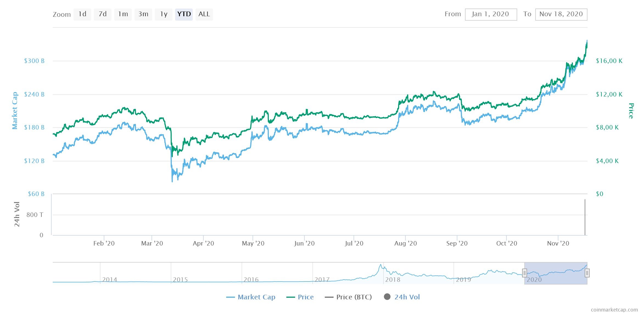
Task: Select the 7d zoom range
Action: (103, 14)
